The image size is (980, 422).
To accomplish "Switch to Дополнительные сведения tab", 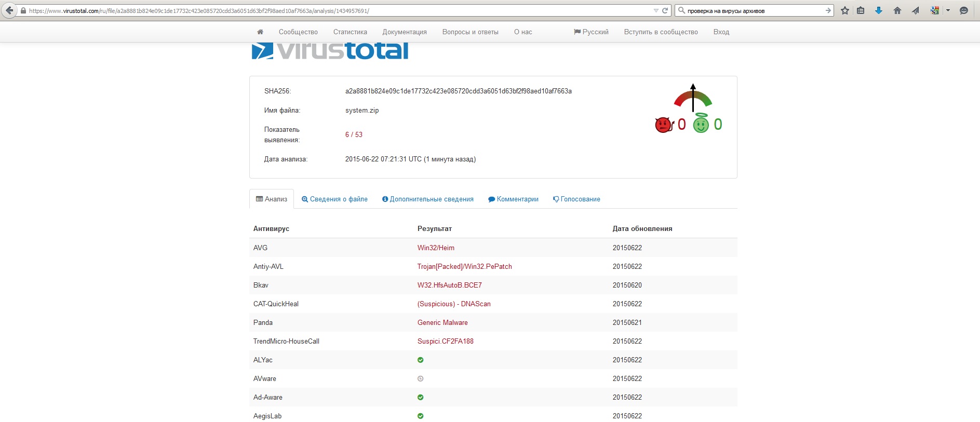I will (x=428, y=199).
